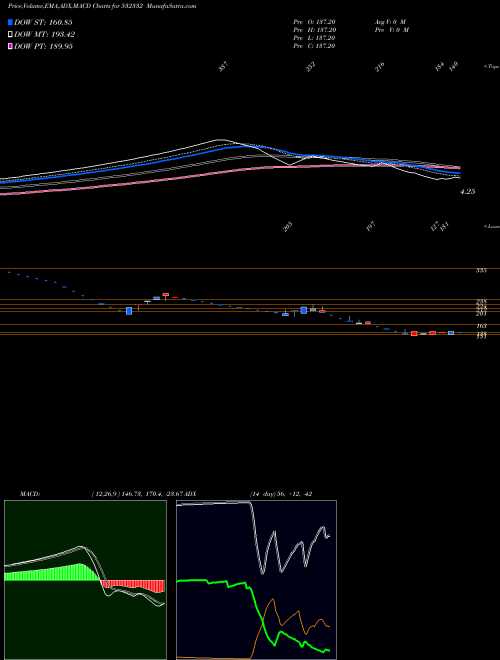
Task: Click the top label 140
Action: coord(453,66)
